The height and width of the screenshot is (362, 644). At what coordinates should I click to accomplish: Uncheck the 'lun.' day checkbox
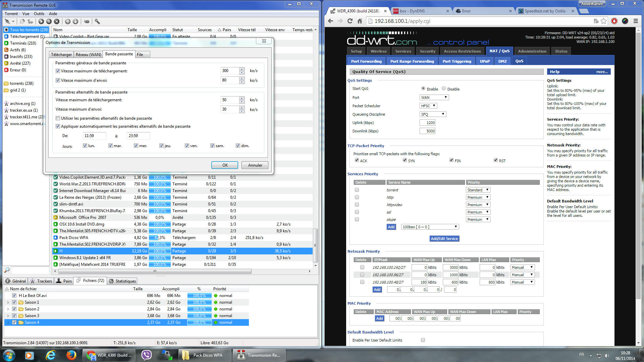(85, 146)
